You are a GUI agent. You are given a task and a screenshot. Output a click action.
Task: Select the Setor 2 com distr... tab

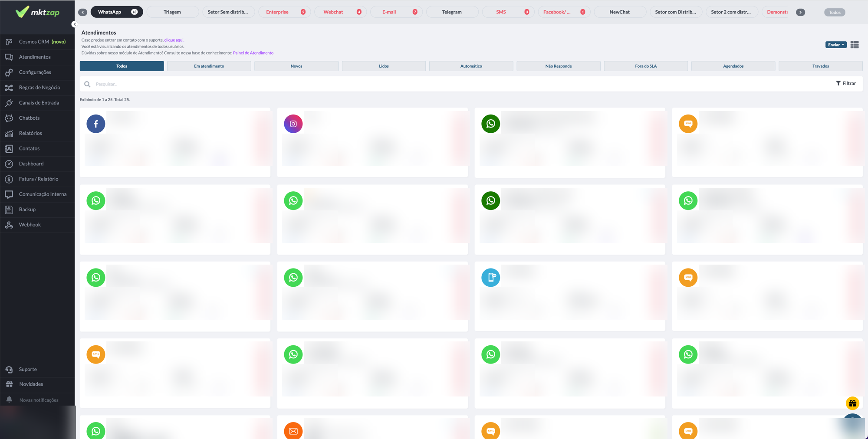pyautogui.click(x=731, y=12)
